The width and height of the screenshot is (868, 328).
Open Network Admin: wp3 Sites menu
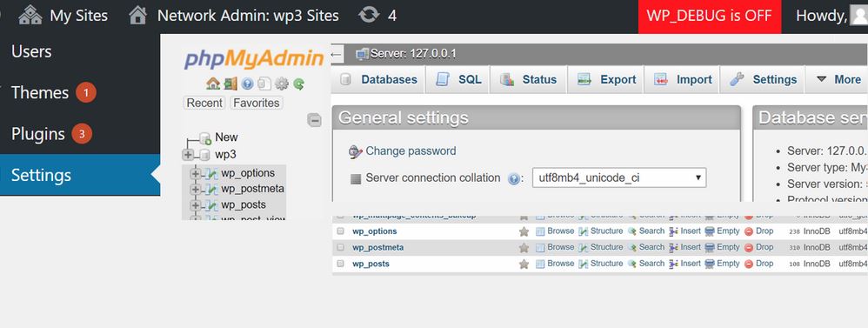click(x=234, y=16)
